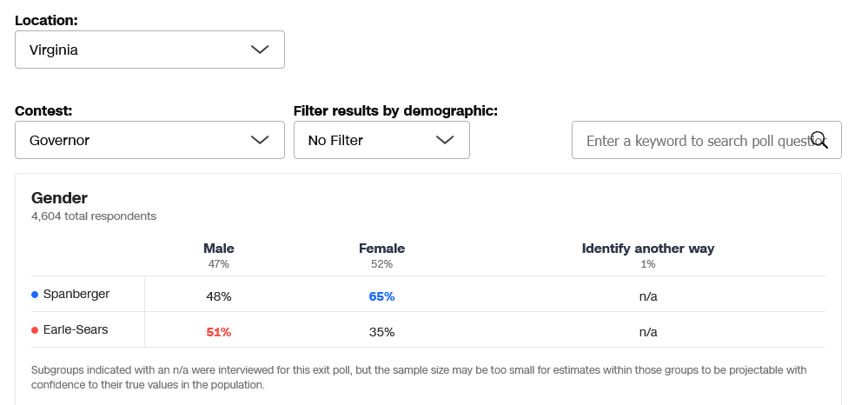868x405 pixels.
Task: Click the Earle-Sears candidate row label
Action: 76,330
